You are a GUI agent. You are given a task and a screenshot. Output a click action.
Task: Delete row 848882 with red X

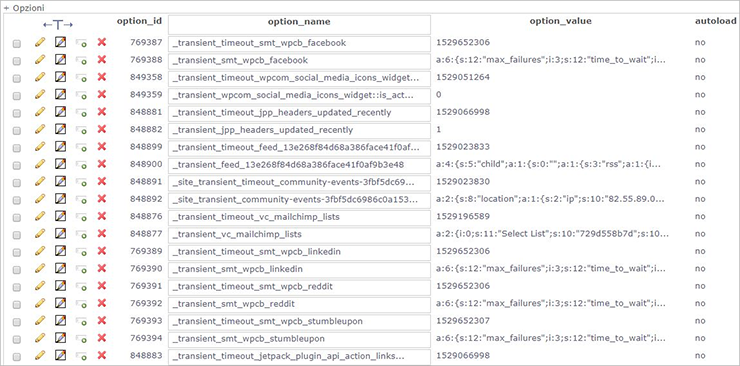[101, 129]
